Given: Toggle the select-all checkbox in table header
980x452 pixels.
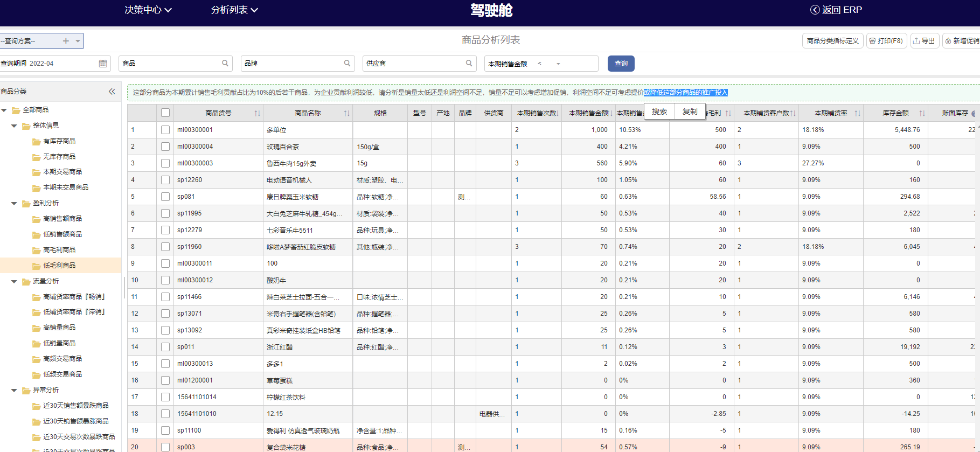Looking at the screenshot, I should [165, 113].
